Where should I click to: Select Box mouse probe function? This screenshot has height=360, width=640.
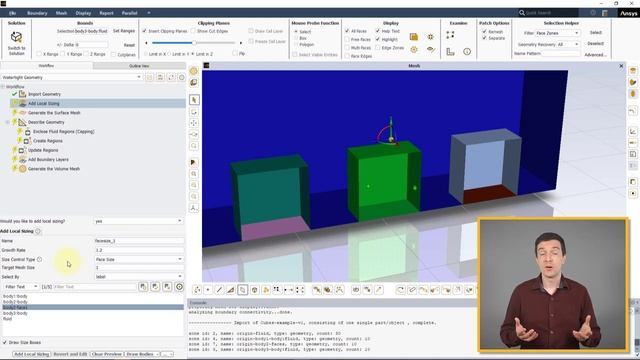[x=296, y=38]
